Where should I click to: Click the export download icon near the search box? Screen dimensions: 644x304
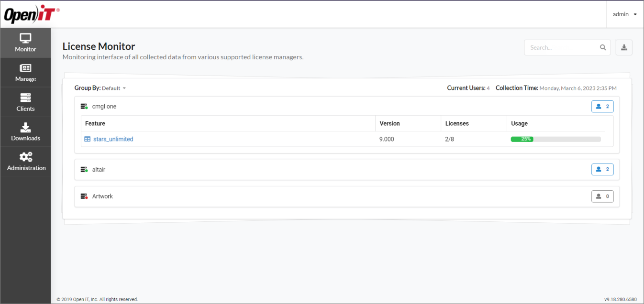click(x=624, y=47)
